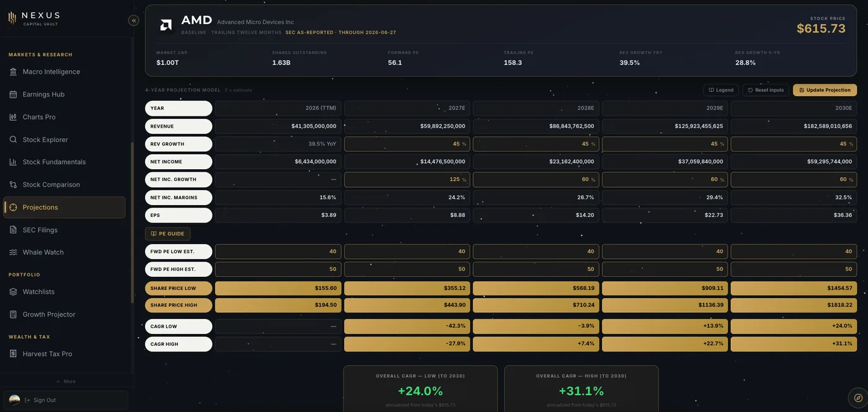Viewport: 868px width, 412px height.
Task: Expand More items in sidebar
Action: (66, 381)
